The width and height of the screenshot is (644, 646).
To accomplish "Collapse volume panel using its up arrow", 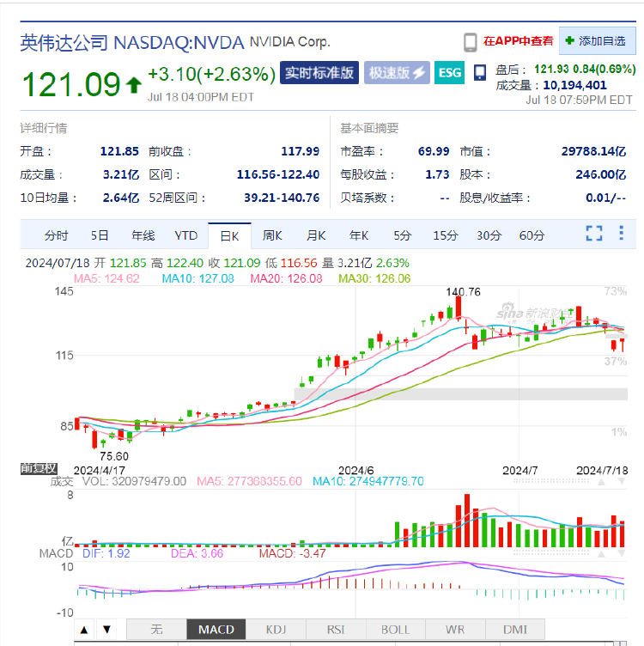I will point(602,481).
